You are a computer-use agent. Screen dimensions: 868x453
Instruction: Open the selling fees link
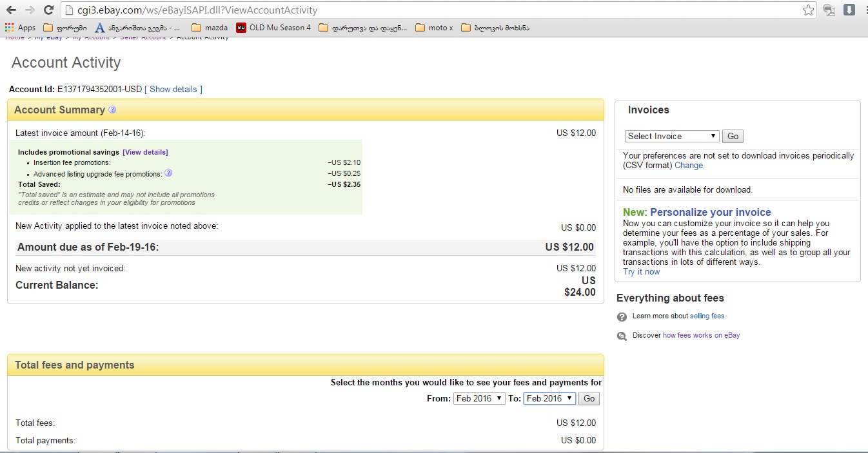click(x=707, y=316)
